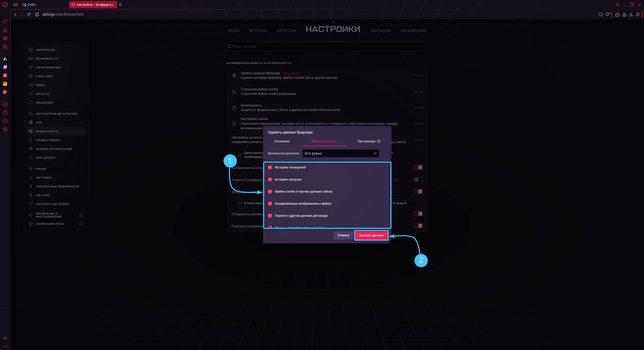The height and width of the screenshot is (350, 644).
Task: Switch to the EXBO browser tab
Action: pyautogui.click(x=29, y=5)
